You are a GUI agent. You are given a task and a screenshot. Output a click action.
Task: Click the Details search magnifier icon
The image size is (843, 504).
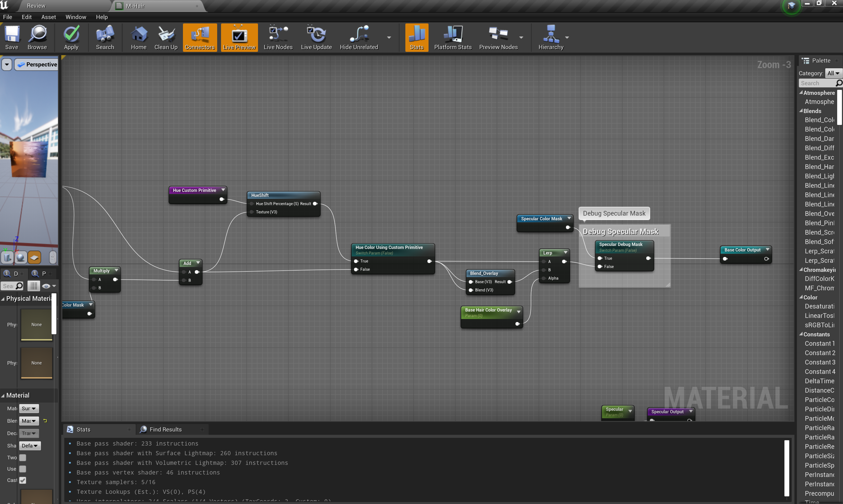pyautogui.click(x=19, y=286)
